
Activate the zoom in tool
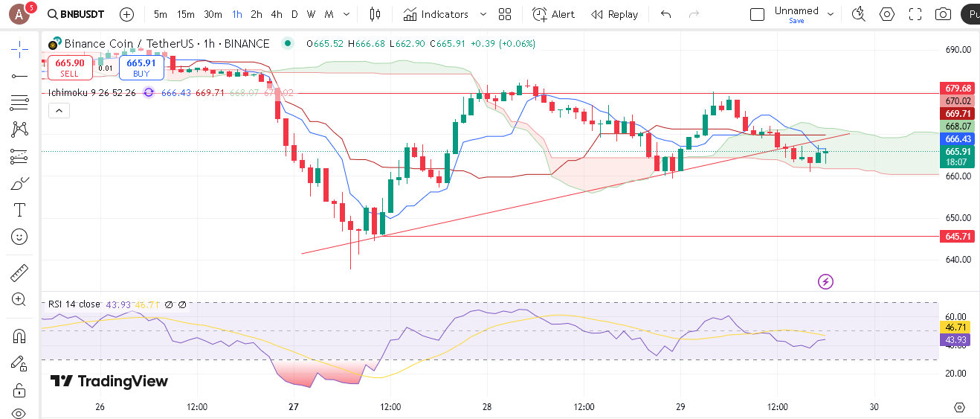(19, 299)
